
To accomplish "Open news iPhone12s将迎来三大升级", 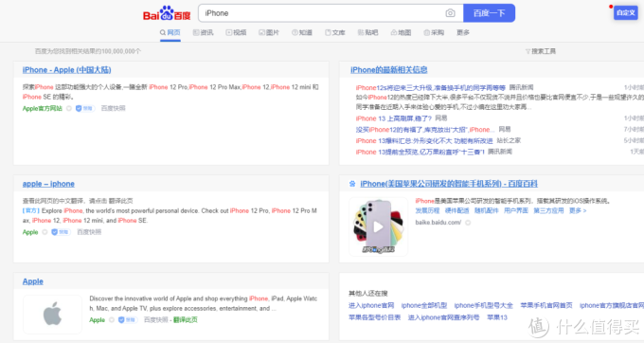I will [x=430, y=87].
